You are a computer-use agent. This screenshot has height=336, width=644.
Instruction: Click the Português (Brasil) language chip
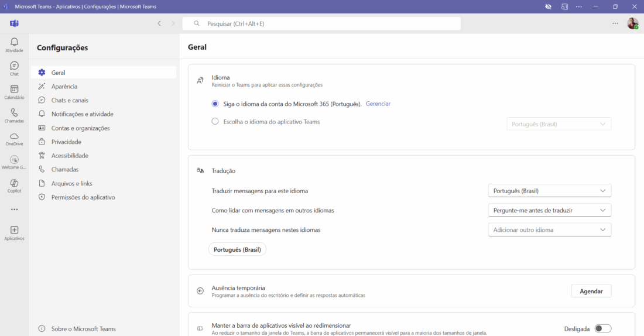pyautogui.click(x=237, y=249)
